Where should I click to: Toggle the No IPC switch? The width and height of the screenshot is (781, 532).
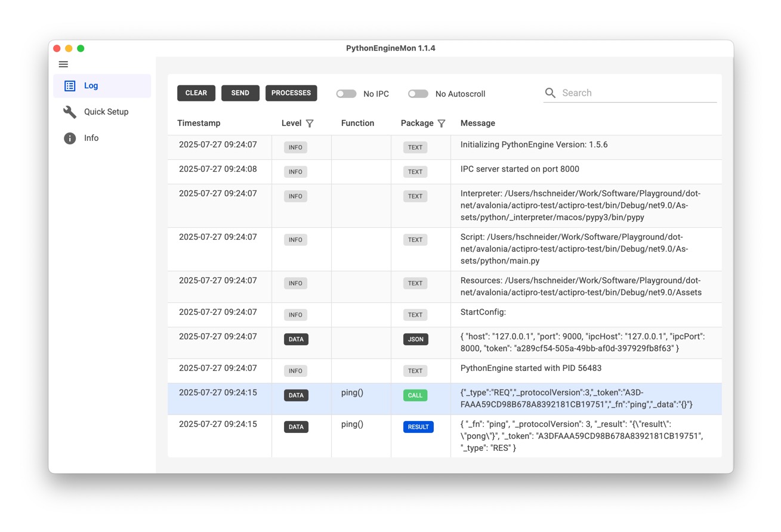pos(346,94)
